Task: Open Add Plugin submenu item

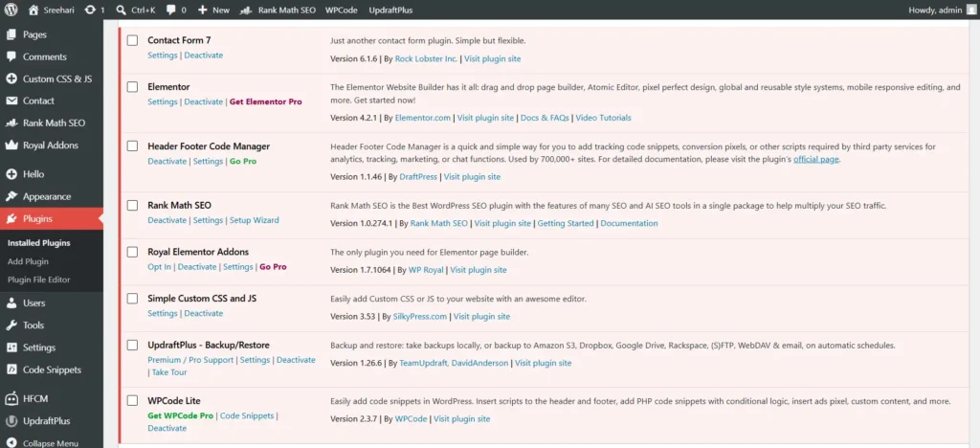Action: coord(28,261)
